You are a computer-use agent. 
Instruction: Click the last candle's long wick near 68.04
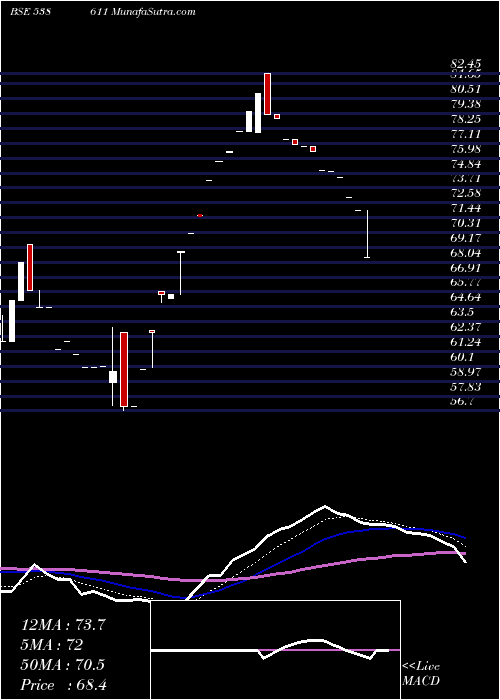367,234
